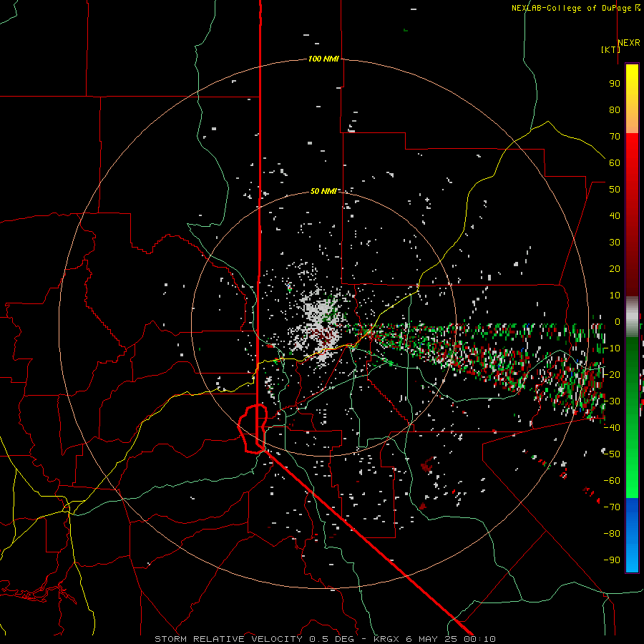Select the positive 50 knot scale value
The image size is (644, 644).
pos(615,190)
